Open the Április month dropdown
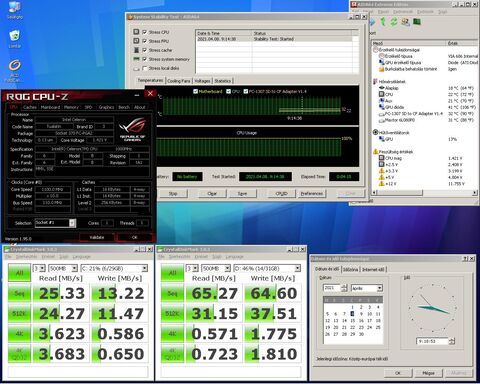 379,288
